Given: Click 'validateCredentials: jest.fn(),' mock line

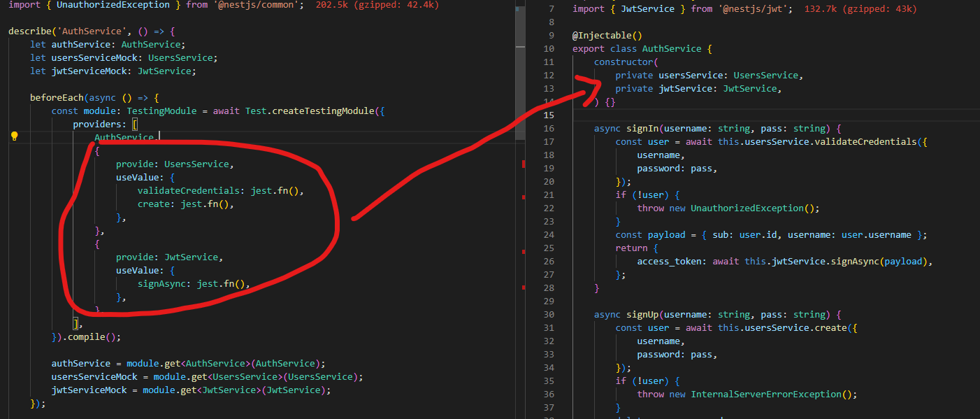Looking at the screenshot, I should tap(221, 191).
